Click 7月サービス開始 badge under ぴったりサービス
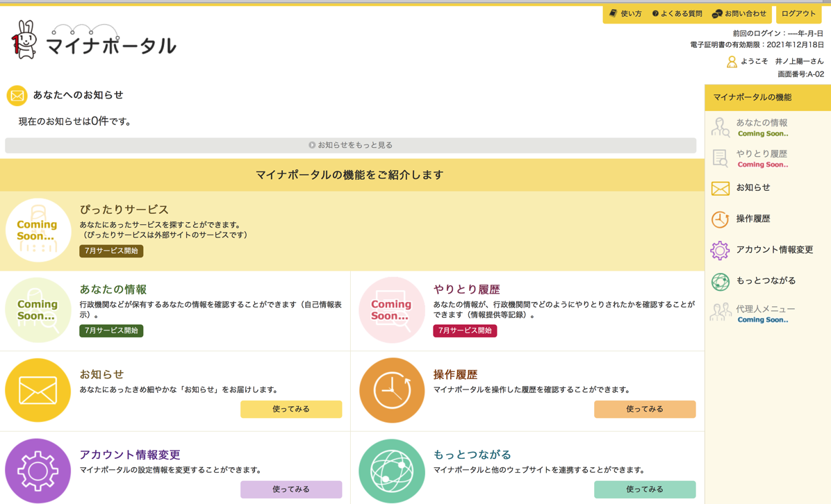The image size is (831, 504). (111, 251)
